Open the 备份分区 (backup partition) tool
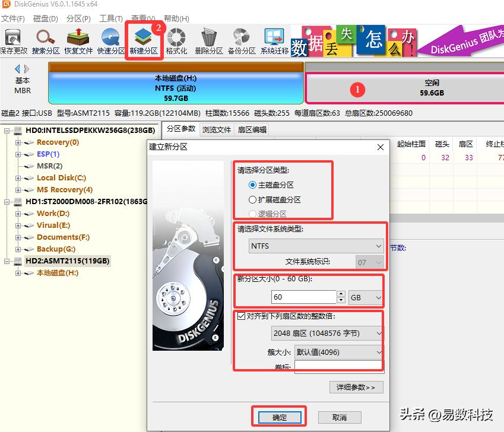 tap(241, 37)
